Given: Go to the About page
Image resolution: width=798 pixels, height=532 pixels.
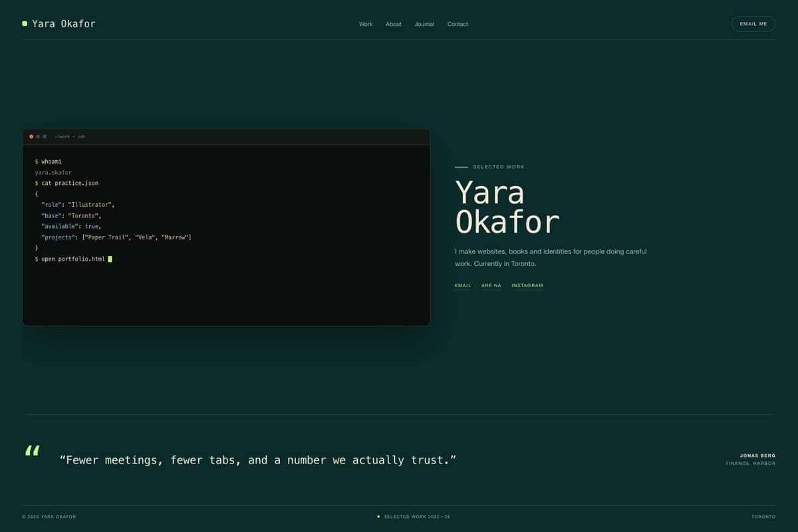Looking at the screenshot, I should (x=394, y=24).
